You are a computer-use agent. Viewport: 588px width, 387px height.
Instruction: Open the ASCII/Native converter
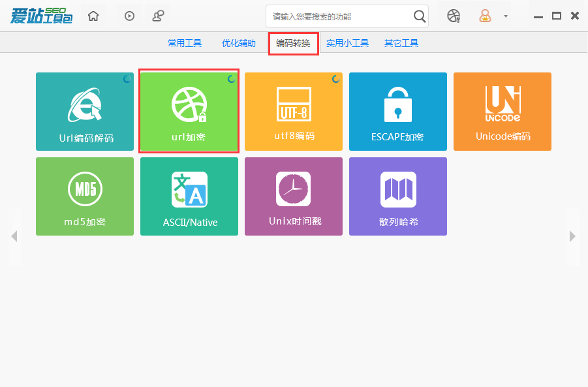pyautogui.click(x=189, y=196)
